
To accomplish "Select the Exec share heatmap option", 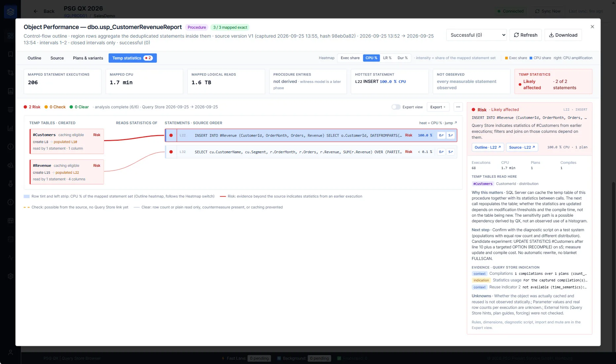I will point(350,58).
